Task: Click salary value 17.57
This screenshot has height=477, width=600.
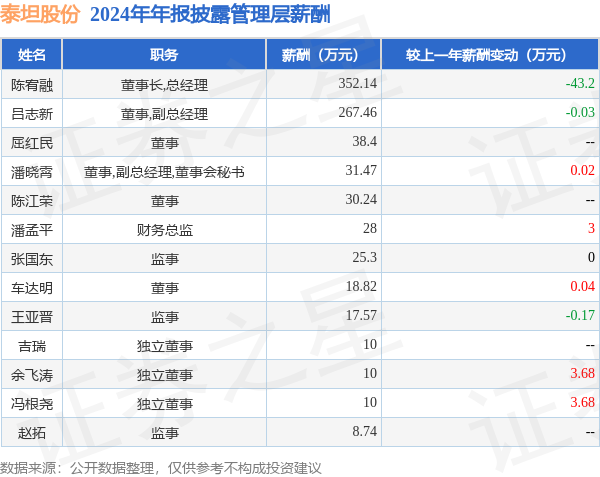Action: click(361, 316)
